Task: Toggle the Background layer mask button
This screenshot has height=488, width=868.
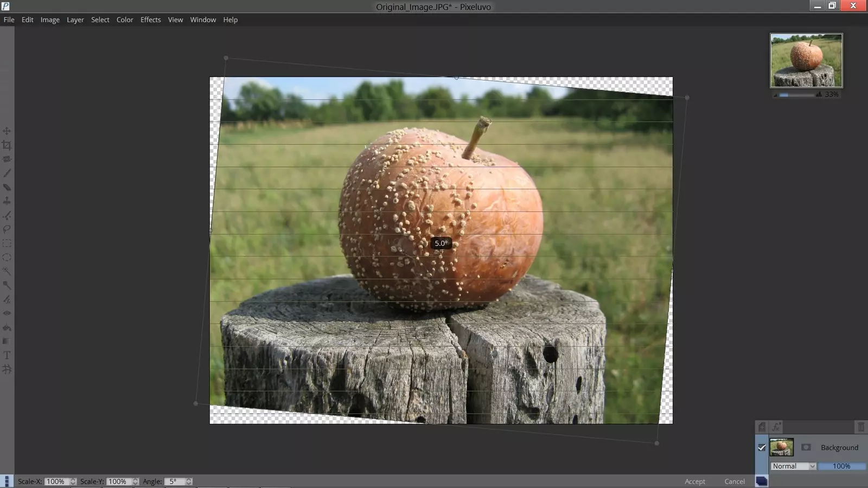Action: (x=806, y=447)
